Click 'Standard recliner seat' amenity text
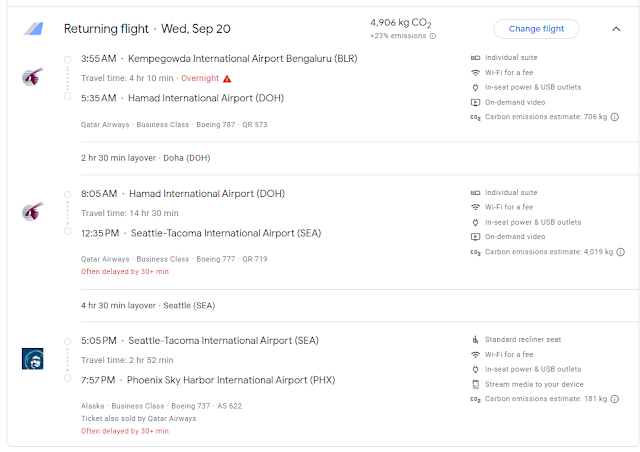The image size is (640, 452). click(x=523, y=340)
